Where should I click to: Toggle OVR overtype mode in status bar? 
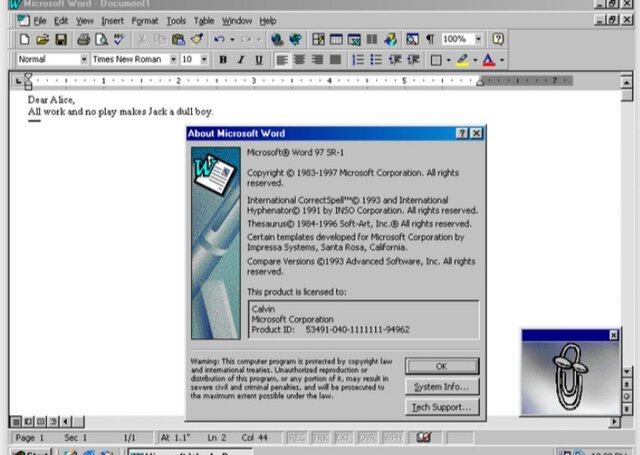coord(367,438)
